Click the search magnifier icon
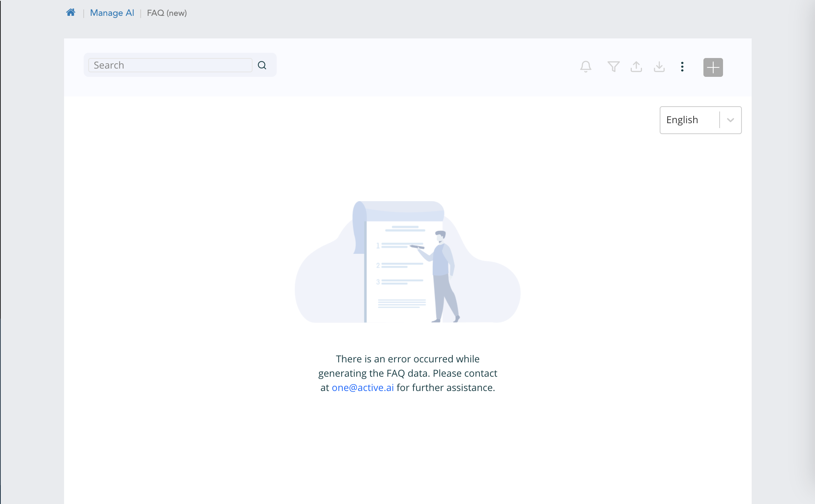 click(262, 65)
